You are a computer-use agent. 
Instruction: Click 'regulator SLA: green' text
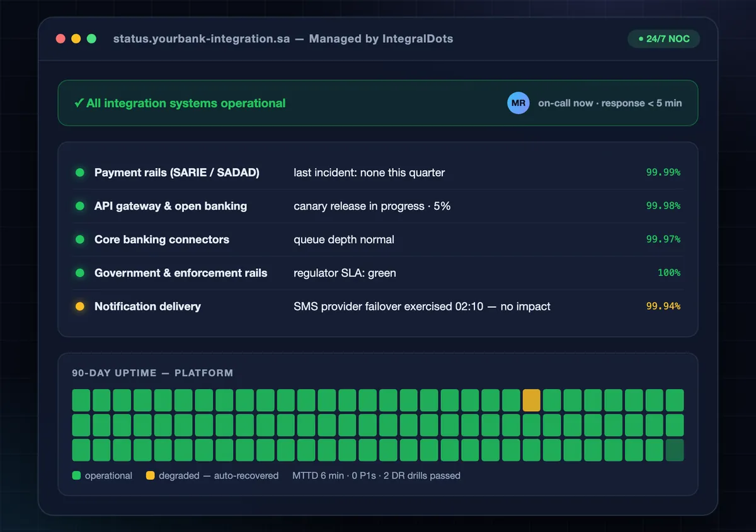tap(345, 273)
